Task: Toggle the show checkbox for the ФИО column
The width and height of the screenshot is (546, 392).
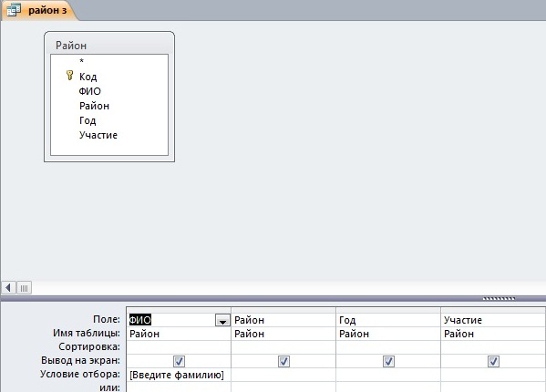Action: pyautogui.click(x=179, y=361)
